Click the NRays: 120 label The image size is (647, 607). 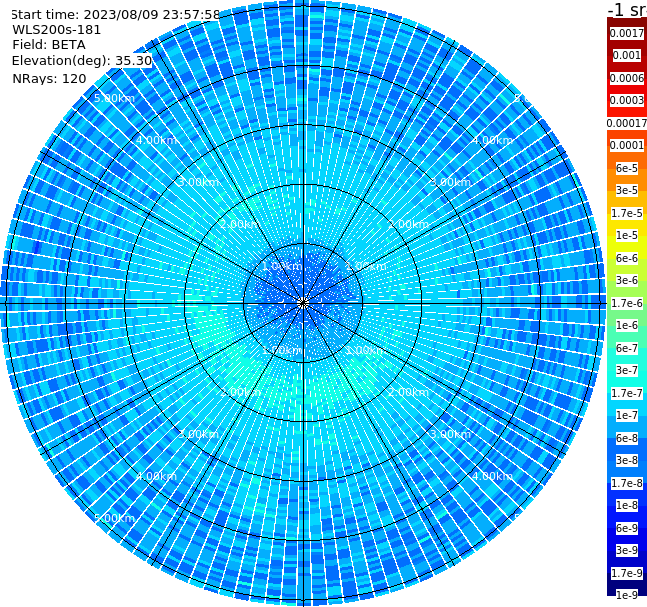click(x=49, y=78)
